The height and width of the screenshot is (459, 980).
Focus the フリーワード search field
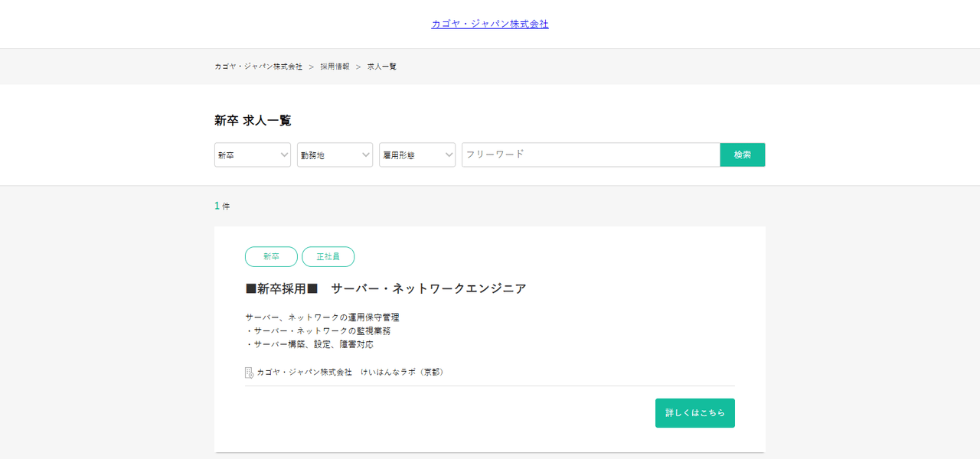point(590,155)
